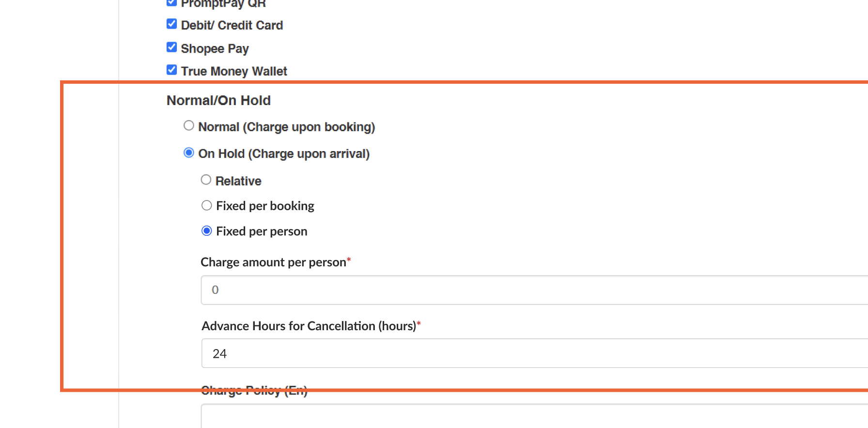Click the 'Shopee Pay' label text

click(x=215, y=48)
